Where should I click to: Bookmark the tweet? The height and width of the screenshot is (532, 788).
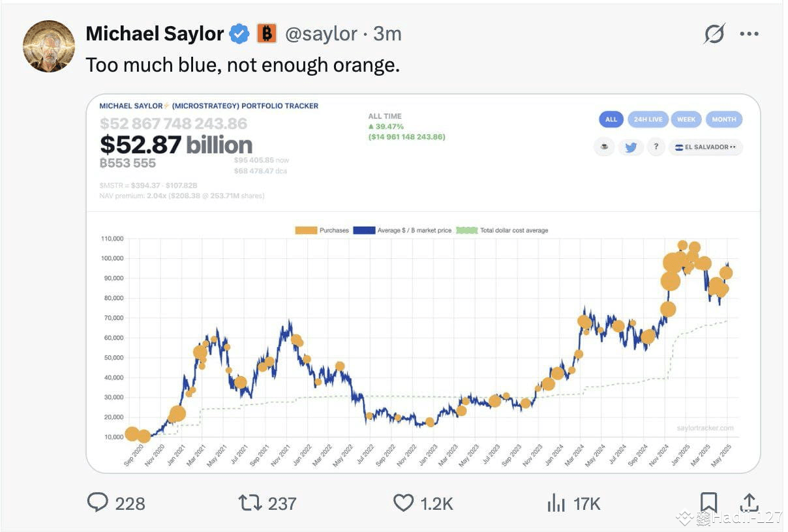tap(708, 502)
